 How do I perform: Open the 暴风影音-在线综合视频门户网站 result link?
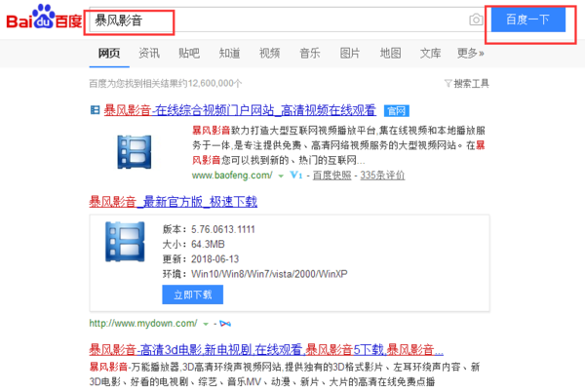(x=240, y=110)
